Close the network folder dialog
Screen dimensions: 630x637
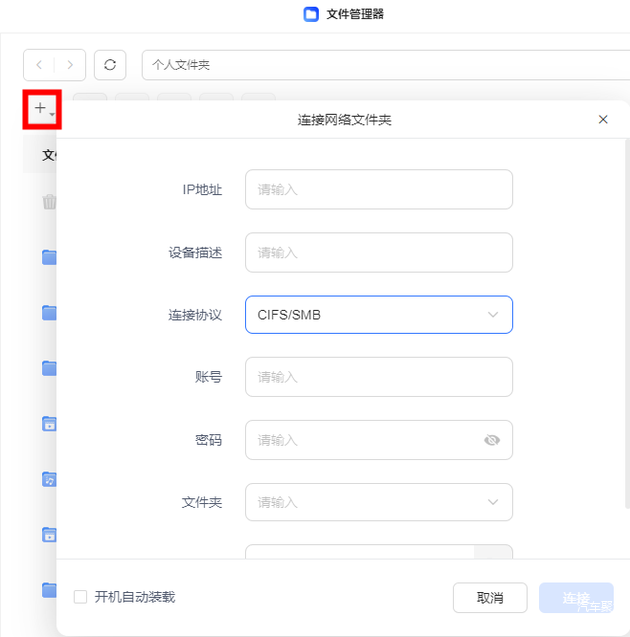point(603,119)
